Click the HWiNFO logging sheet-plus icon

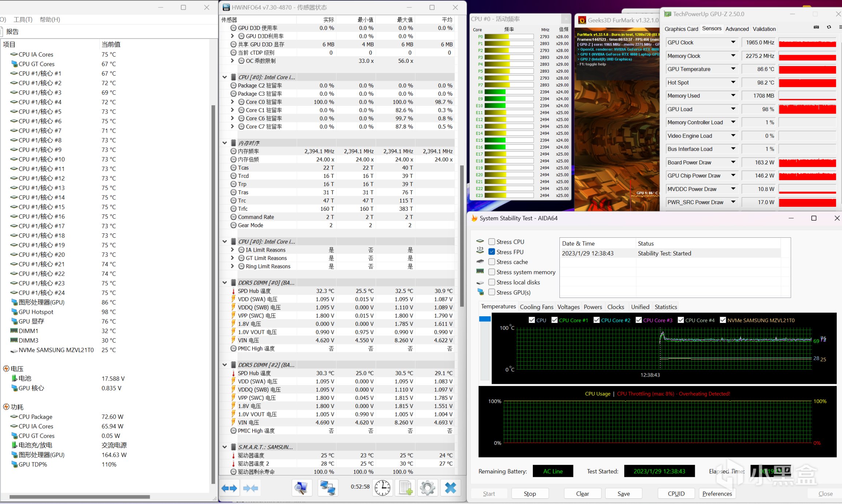tap(405, 488)
